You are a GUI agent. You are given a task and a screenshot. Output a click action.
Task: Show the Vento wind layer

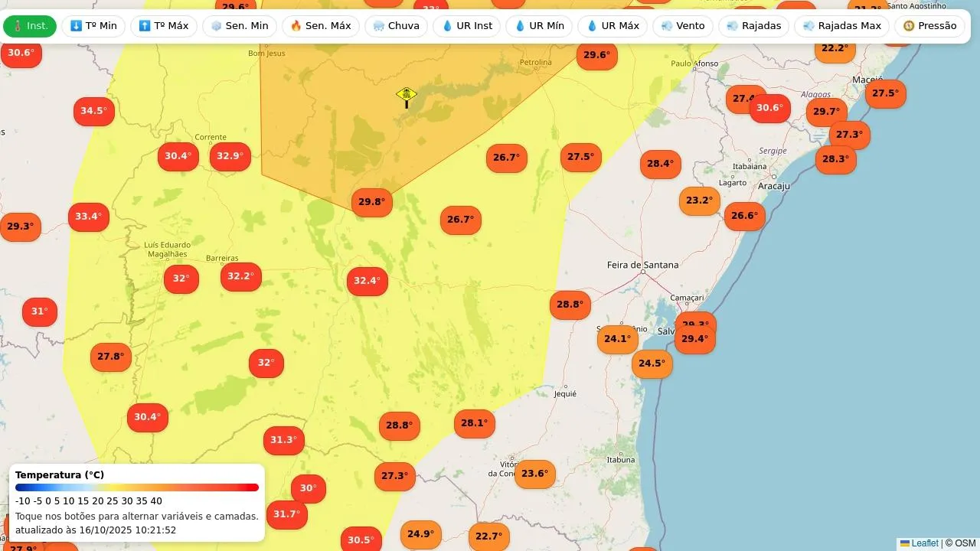[682, 26]
